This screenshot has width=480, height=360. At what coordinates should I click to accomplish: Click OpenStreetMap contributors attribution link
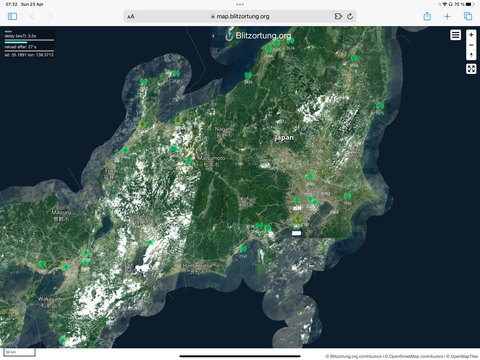(x=416, y=356)
